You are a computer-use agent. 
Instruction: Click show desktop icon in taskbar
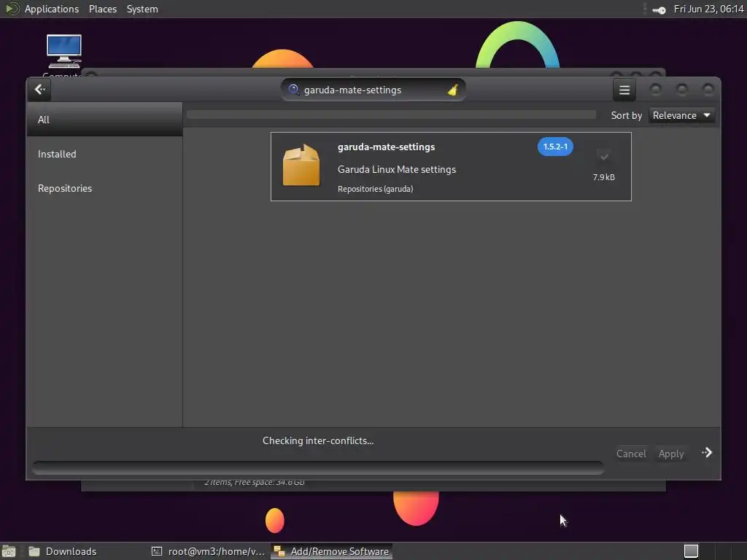click(9, 551)
